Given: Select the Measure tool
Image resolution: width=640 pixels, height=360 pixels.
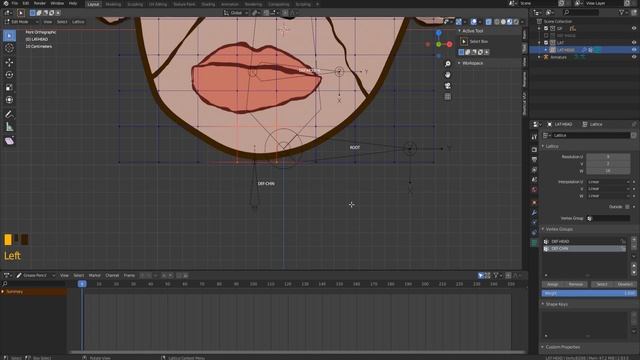Looking at the screenshot, I should [9, 127].
